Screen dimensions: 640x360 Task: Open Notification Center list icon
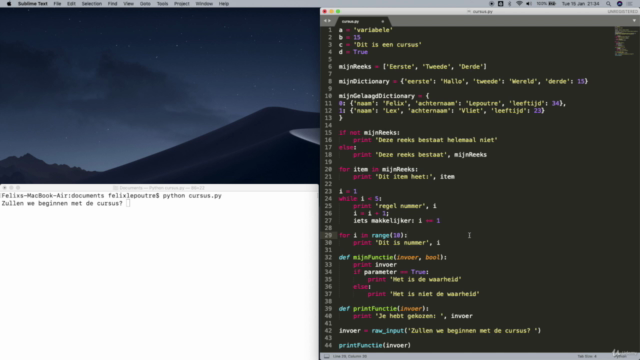point(630,4)
